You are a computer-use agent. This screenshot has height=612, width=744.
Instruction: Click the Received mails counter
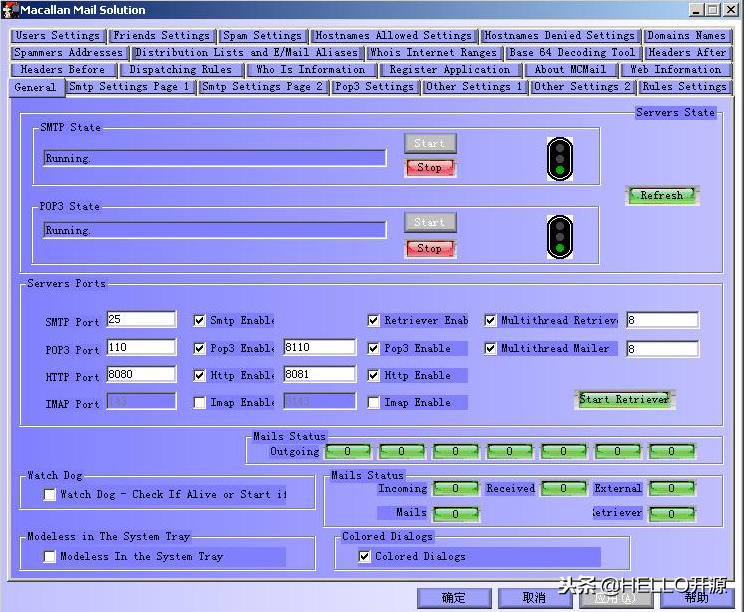click(564, 488)
